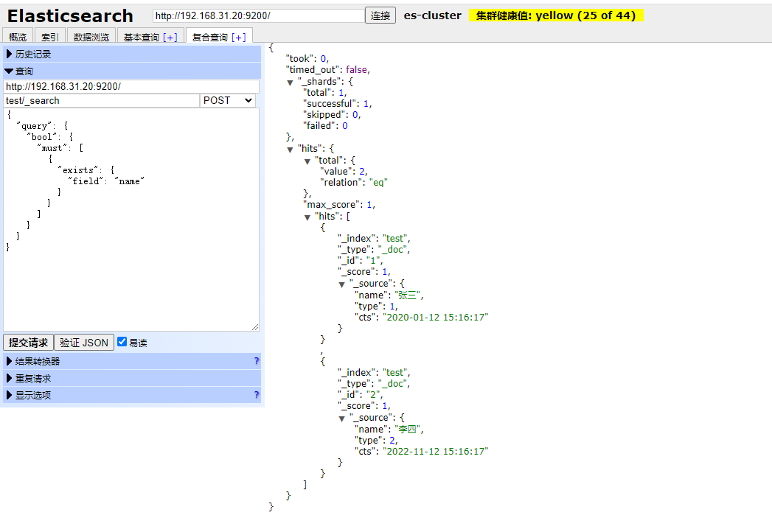Open the 概览 overview tab
772x532 pixels.
point(18,37)
